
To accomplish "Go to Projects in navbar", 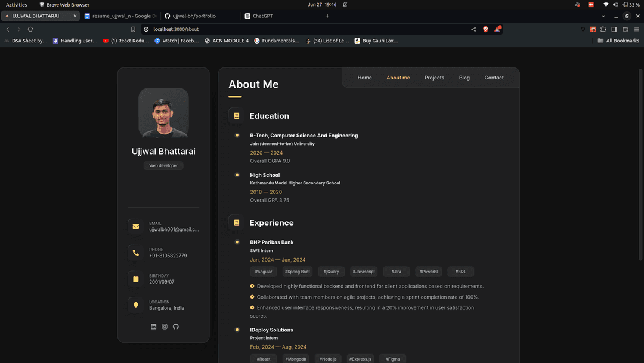I will click(434, 78).
